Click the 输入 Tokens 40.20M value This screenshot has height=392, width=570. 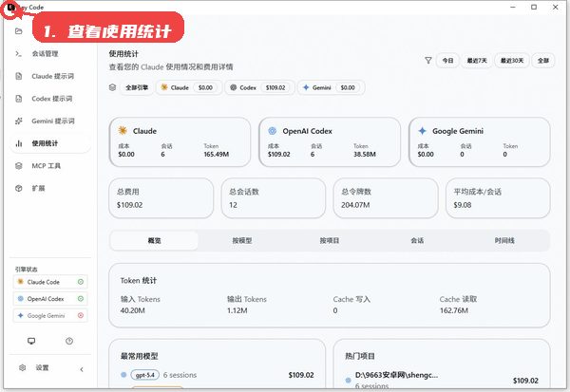click(x=133, y=310)
